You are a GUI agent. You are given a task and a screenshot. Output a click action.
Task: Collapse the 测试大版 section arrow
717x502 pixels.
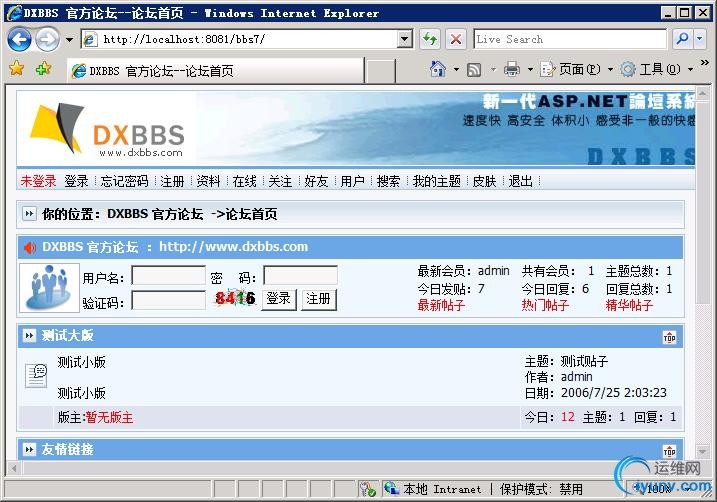point(29,336)
